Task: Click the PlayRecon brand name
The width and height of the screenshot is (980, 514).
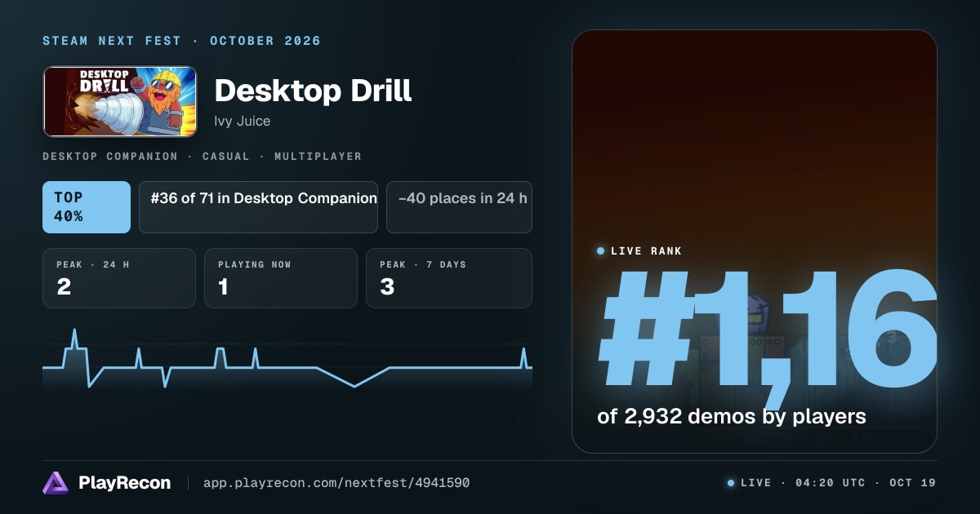Action: [124, 483]
